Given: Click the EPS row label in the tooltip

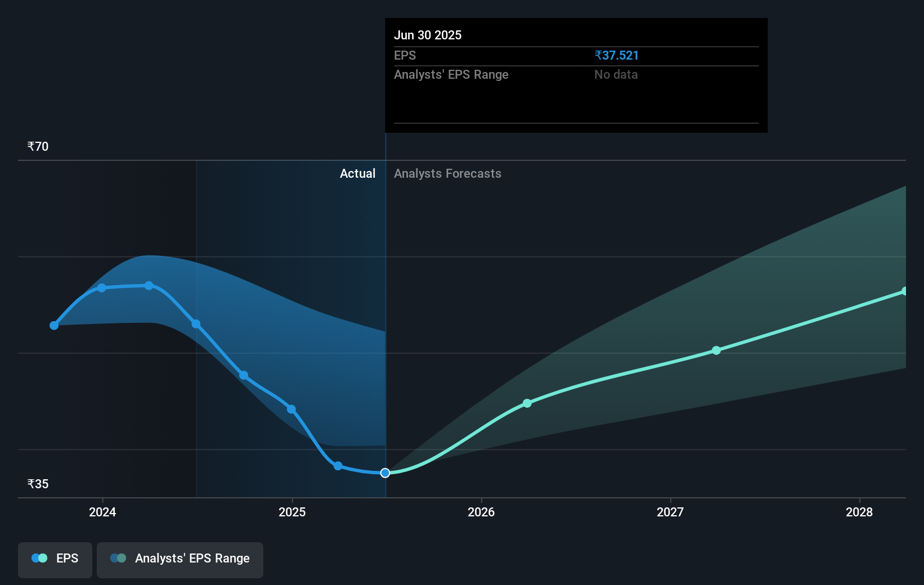Looking at the screenshot, I should coord(405,56).
